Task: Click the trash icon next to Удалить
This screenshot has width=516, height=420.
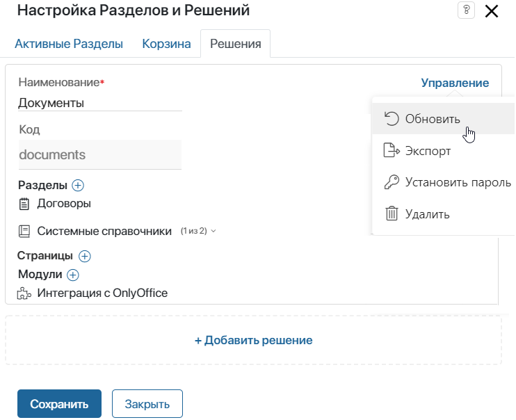Action: 392,213
